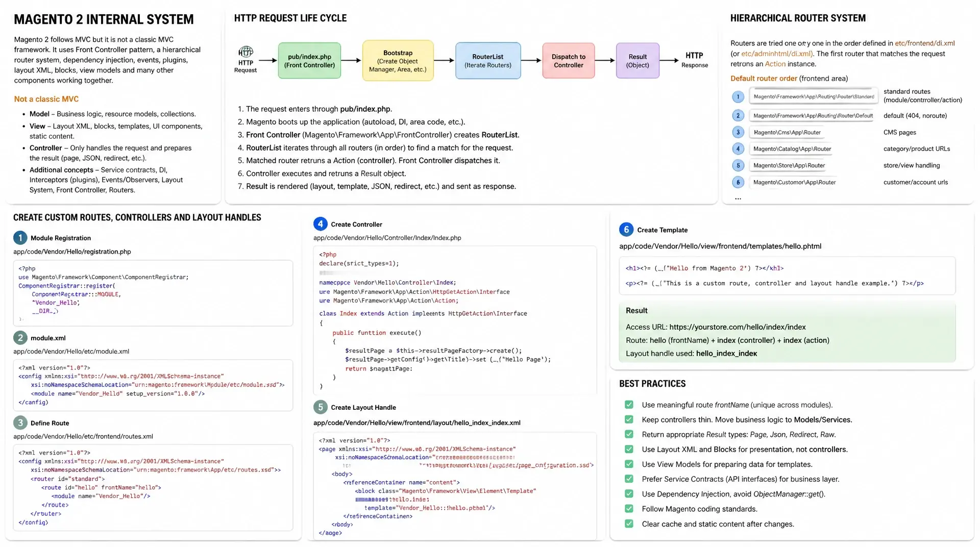Click the HTTP Response label
980x547 pixels.
click(694, 60)
